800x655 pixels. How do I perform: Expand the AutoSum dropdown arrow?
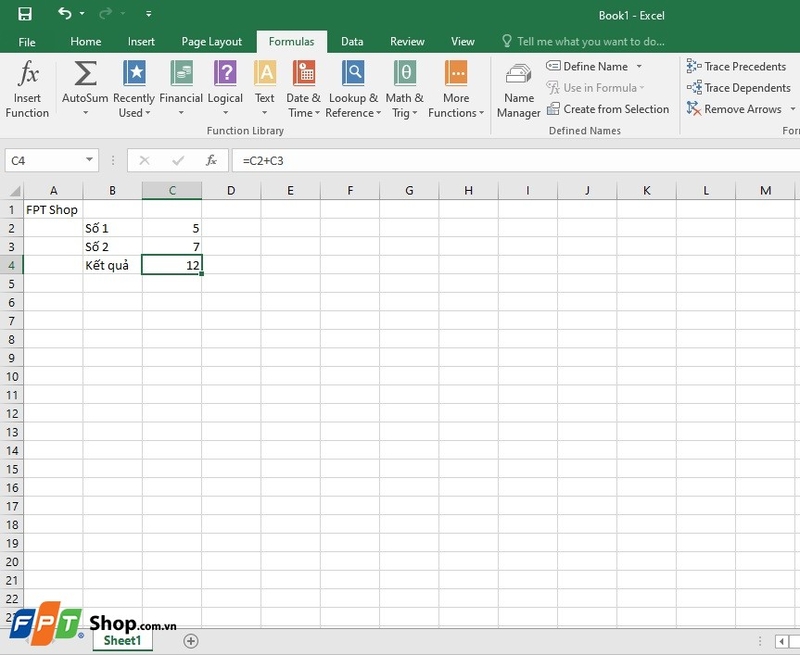85,113
